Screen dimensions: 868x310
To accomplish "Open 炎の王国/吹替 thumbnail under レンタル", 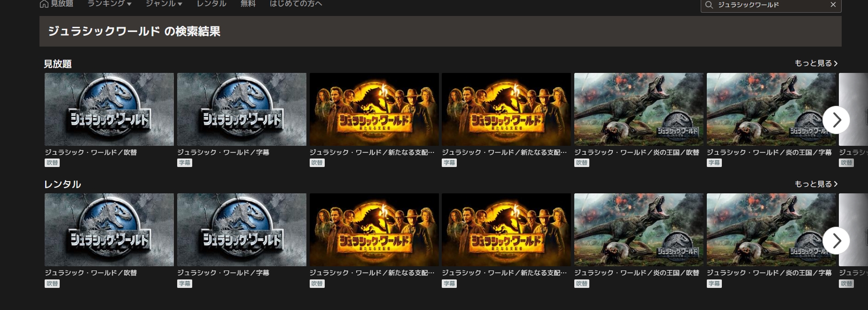I will (x=639, y=230).
